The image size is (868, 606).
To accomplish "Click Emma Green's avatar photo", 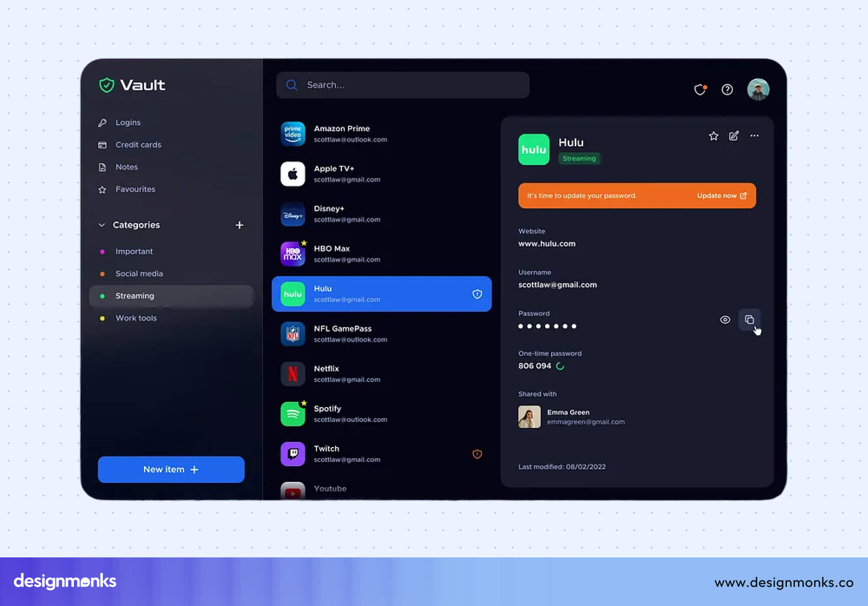I will 529,417.
